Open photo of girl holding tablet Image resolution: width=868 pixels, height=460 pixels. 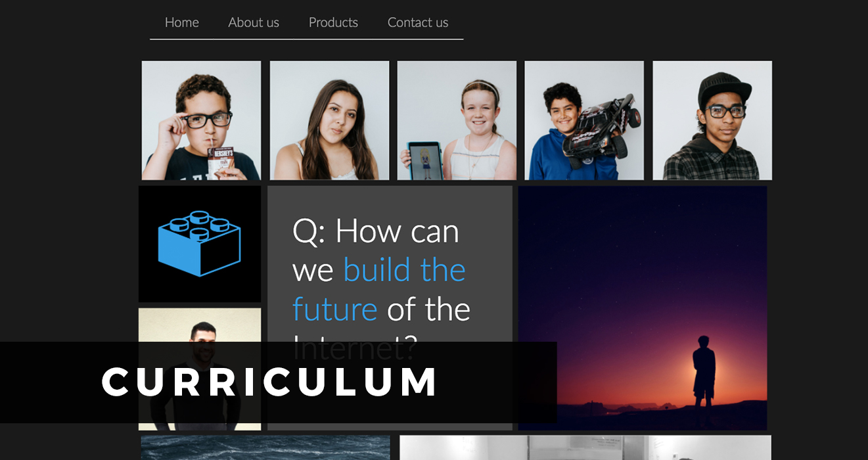point(457,120)
